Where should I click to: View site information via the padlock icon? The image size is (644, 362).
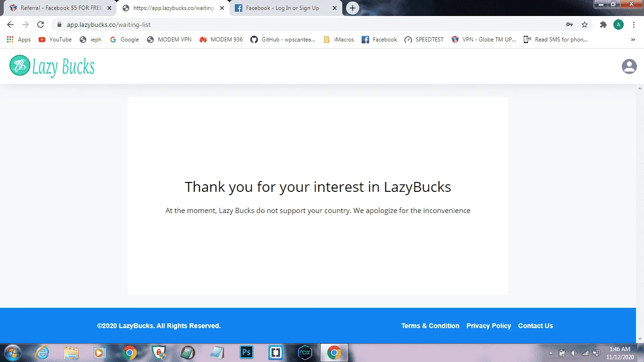(x=59, y=25)
